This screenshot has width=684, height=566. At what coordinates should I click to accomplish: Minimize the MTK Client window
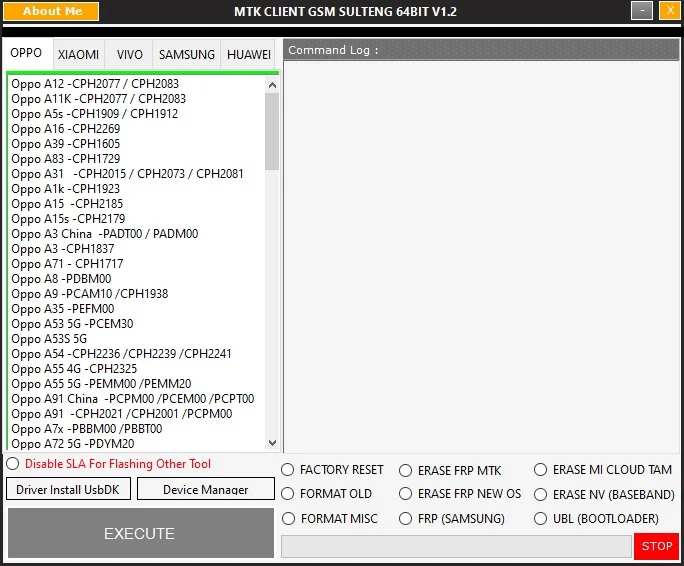[642, 10]
